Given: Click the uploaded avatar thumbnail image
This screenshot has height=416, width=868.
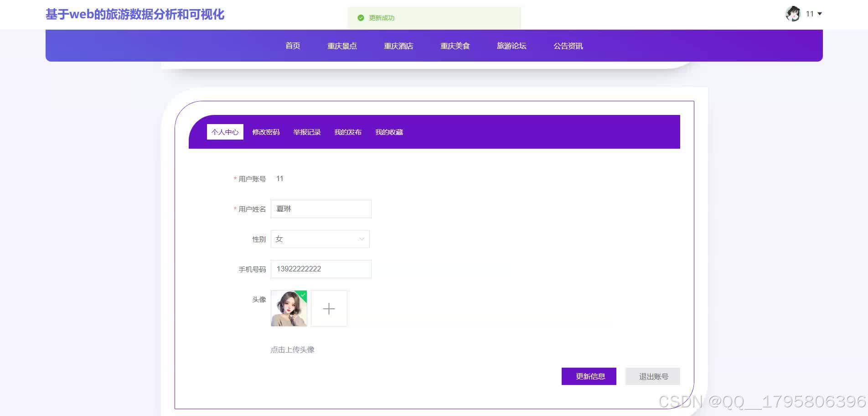Looking at the screenshot, I should tap(288, 308).
